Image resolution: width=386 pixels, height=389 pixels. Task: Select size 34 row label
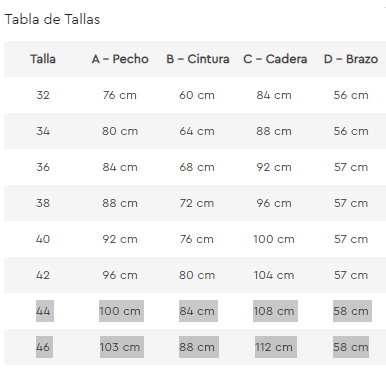click(43, 131)
